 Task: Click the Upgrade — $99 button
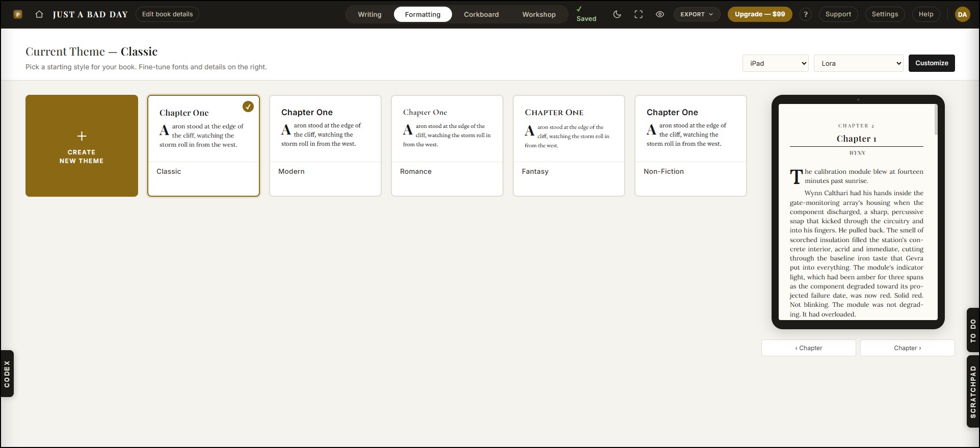(760, 14)
